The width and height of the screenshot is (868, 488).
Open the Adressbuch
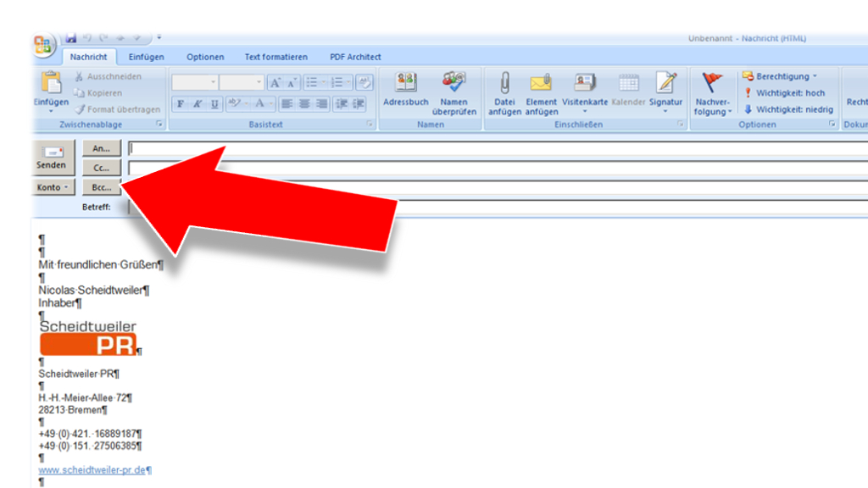click(406, 90)
